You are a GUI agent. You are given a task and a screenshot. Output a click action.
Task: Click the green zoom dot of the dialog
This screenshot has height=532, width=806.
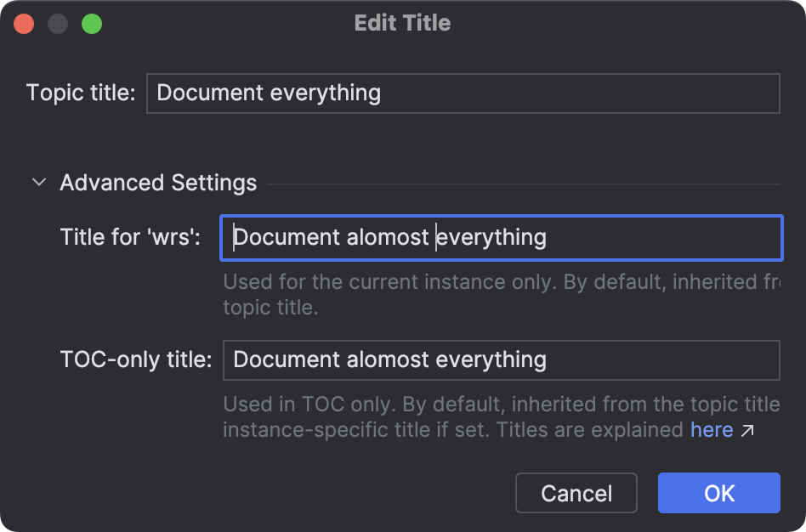(x=92, y=24)
